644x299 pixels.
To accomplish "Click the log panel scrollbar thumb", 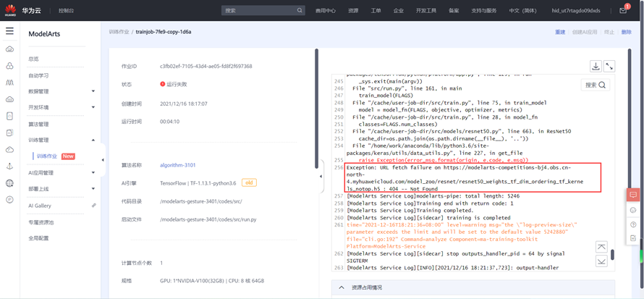I will (x=612, y=254).
